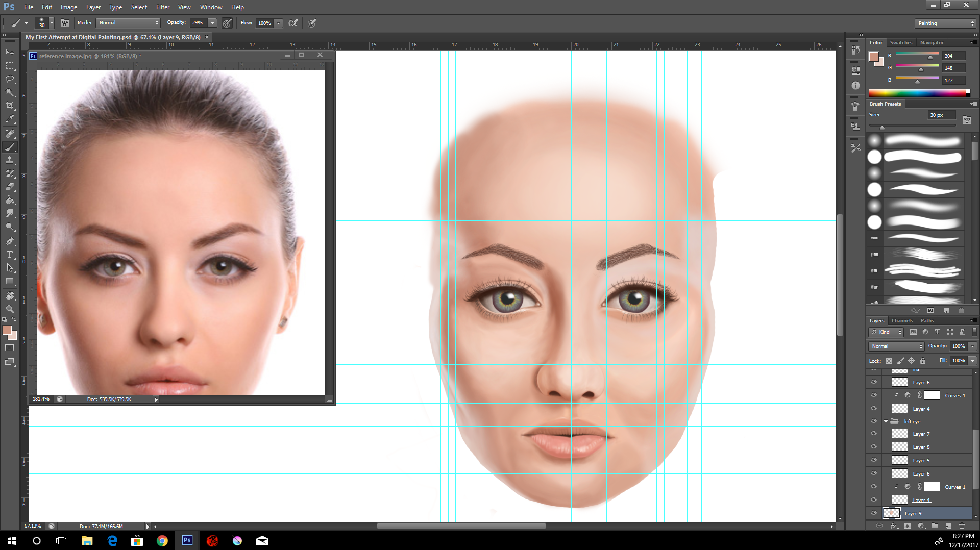Click the foreground color in toolbox
The height and width of the screenshot is (550, 980).
point(7,331)
